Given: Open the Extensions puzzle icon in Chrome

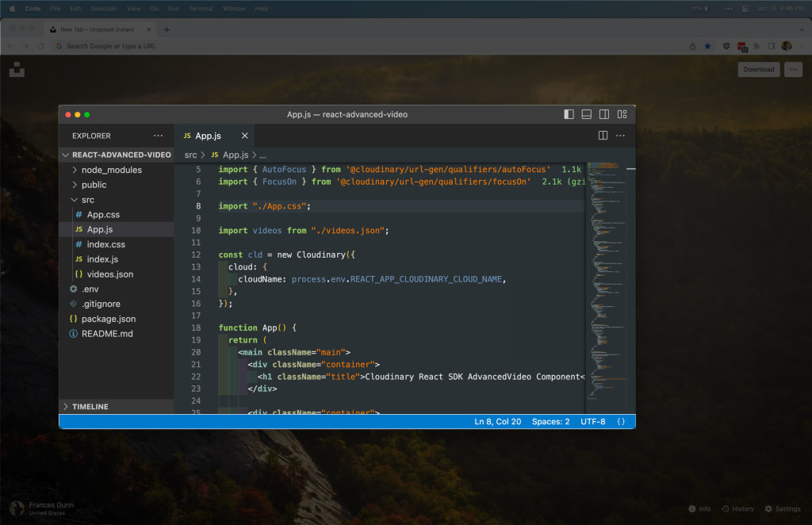Looking at the screenshot, I should tap(756, 46).
